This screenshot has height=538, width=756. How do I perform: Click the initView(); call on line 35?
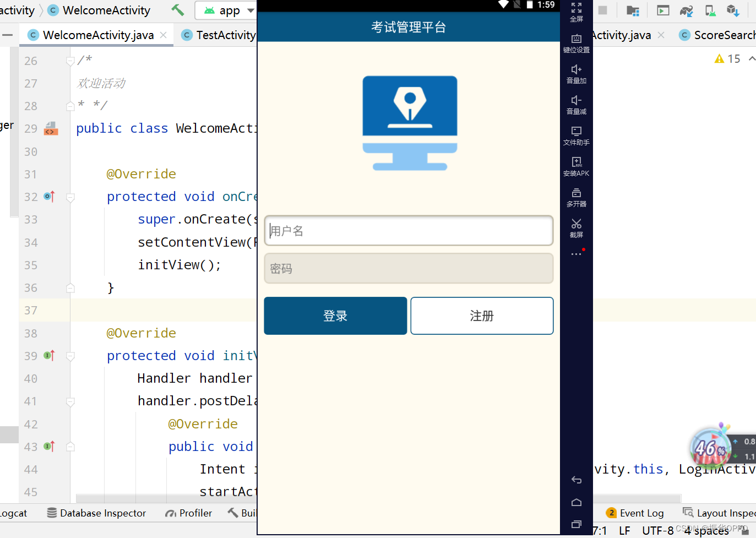(180, 265)
